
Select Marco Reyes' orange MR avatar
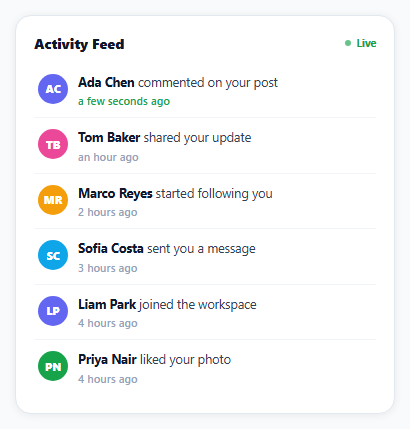pyautogui.click(x=53, y=200)
